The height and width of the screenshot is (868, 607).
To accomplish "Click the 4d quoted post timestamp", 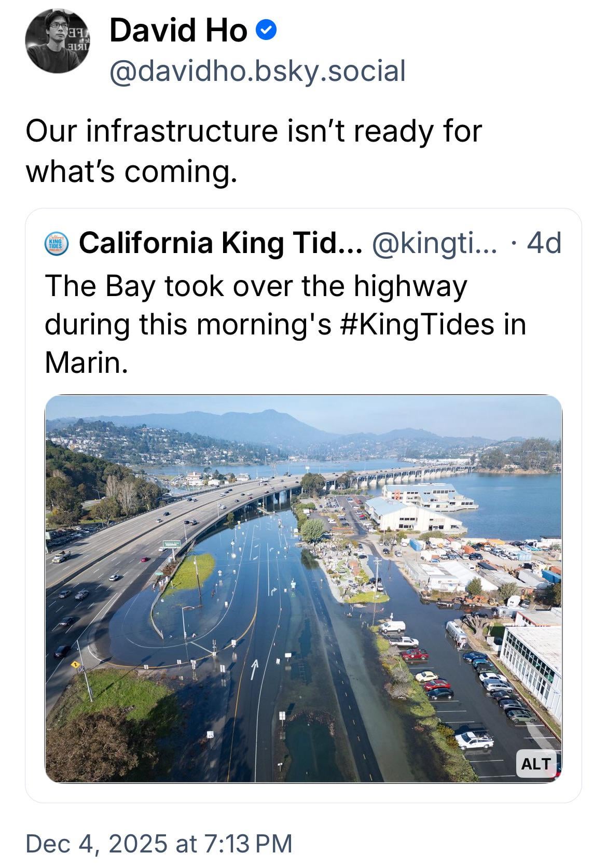I will (x=544, y=243).
